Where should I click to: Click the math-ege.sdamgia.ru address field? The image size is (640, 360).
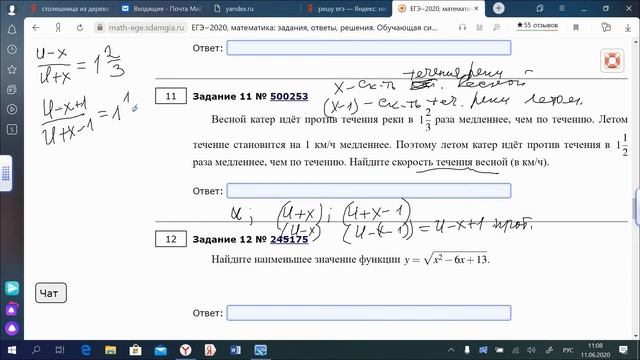pyautogui.click(x=147, y=27)
